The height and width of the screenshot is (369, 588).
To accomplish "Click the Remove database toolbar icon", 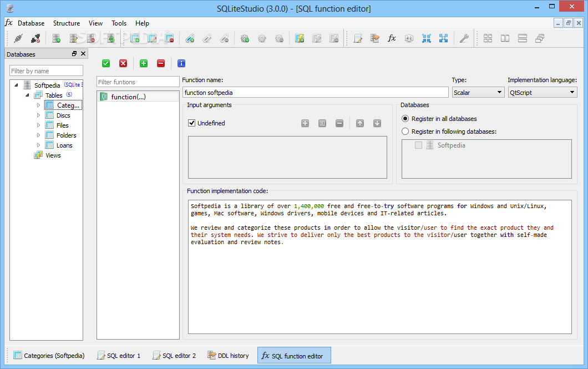I will click(91, 38).
